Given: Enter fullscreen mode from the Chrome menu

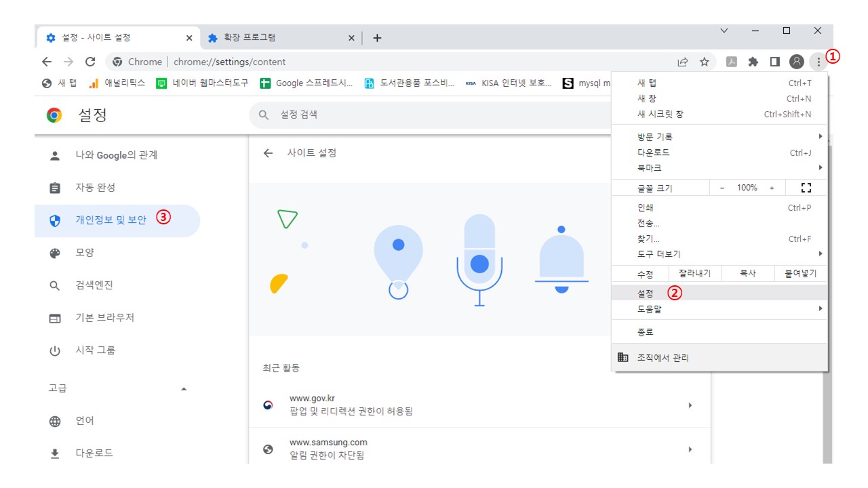Looking at the screenshot, I should pos(806,188).
